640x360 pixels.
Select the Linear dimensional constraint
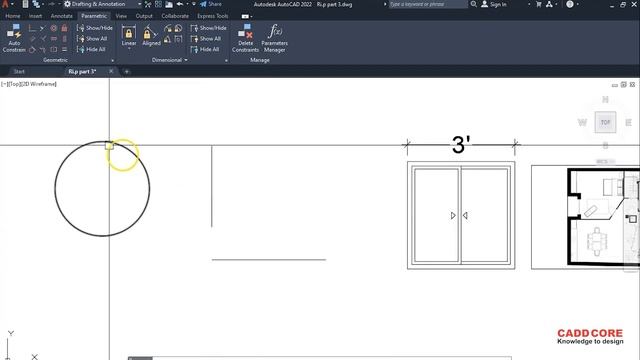click(x=129, y=35)
